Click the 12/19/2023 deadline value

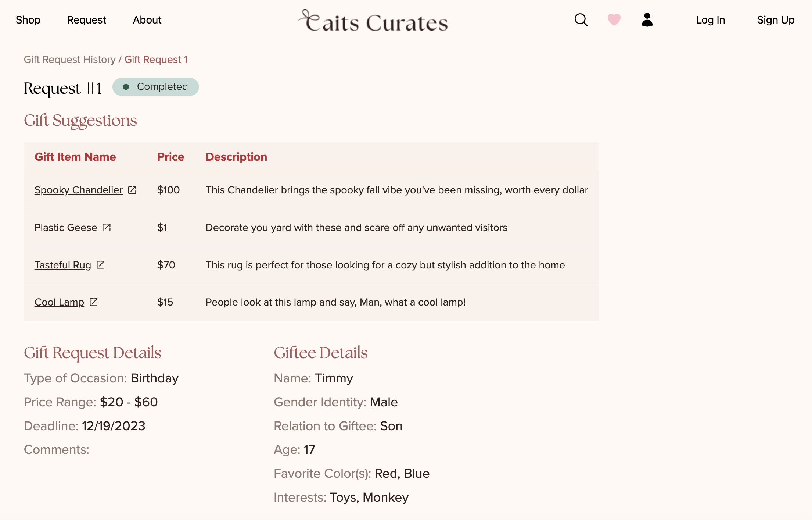[x=114, y=426]
